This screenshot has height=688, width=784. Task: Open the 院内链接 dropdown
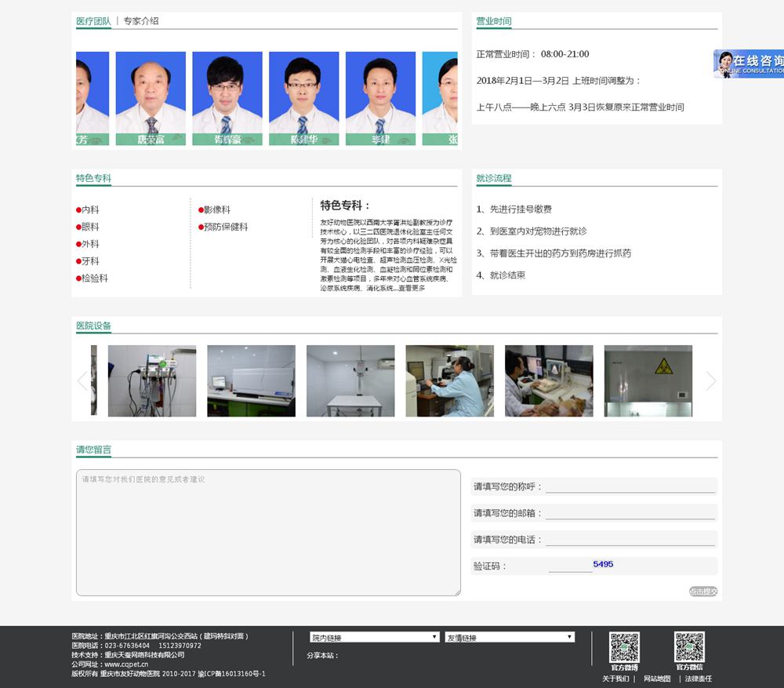pyautogui.click(x=373, y=637)
